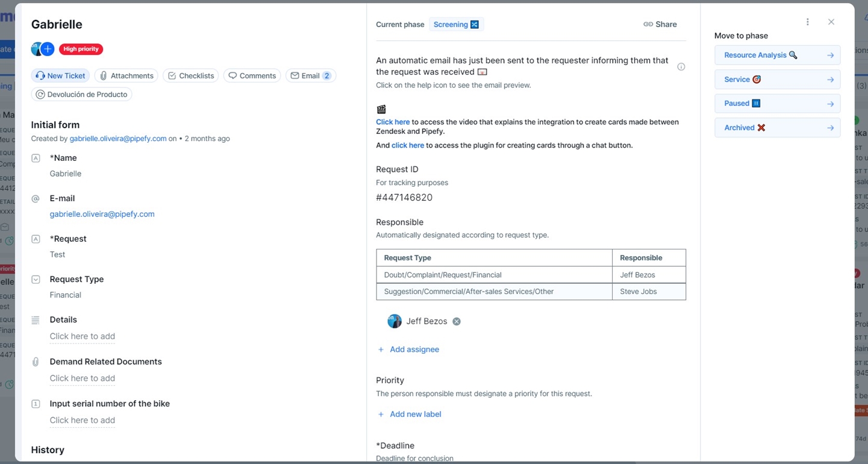868x464 pixels.
Task: Open the help info icon for email preview
Action: point(681,67)
